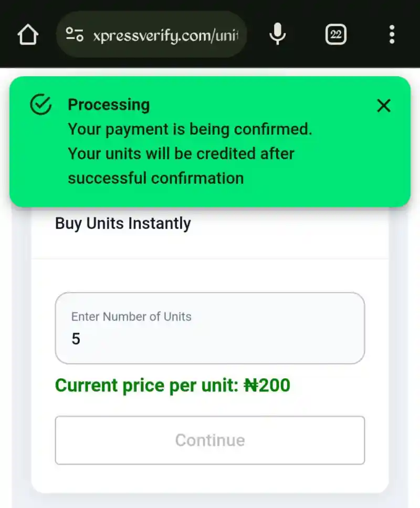420x508 pixels.
Task: Click the checkmark icon in the notification
Action: (41, 105)
